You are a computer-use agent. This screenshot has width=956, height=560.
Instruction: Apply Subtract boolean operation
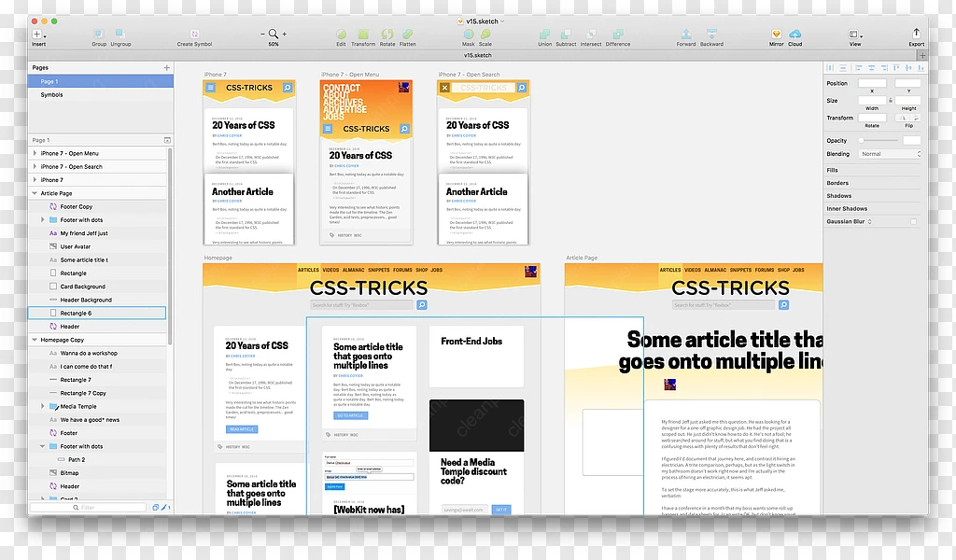(x=566, y=35)
